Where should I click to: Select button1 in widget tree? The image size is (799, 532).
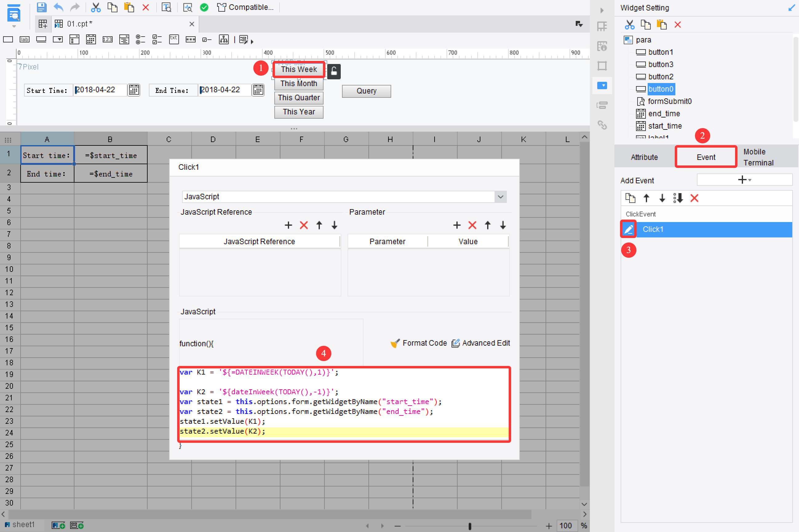660,52
